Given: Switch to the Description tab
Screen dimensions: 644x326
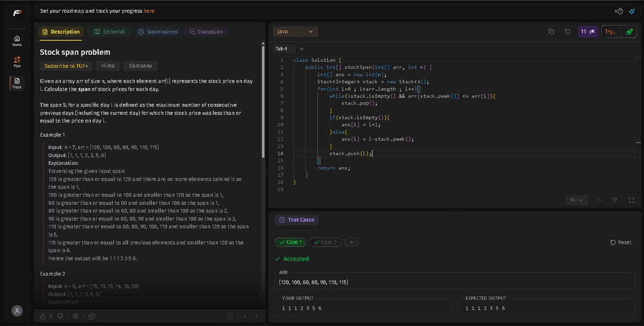Looking at the screenshot, I should click(x=61, y=32).
